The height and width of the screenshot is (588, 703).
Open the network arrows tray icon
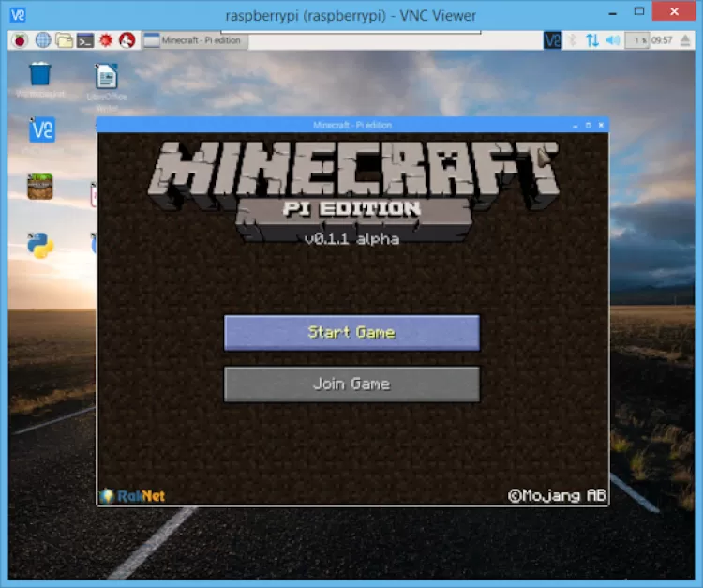click(x=592, y=40)
